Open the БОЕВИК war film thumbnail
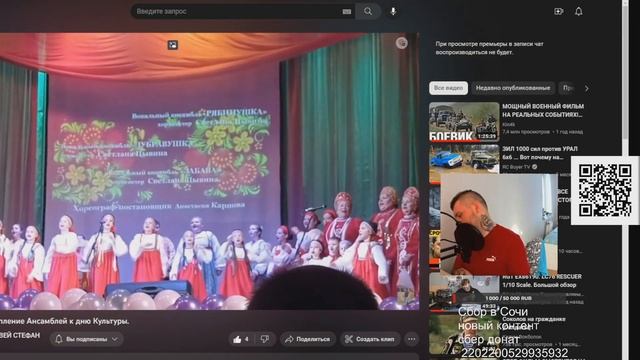Viewport: 640px width, 360px height. [464, 122]
